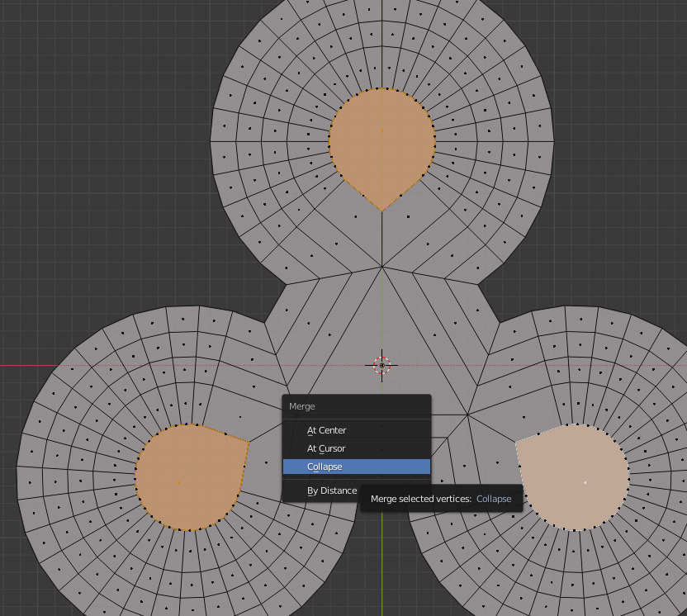Click the 3D cursor crosshair in viewport

click(381, 365)
